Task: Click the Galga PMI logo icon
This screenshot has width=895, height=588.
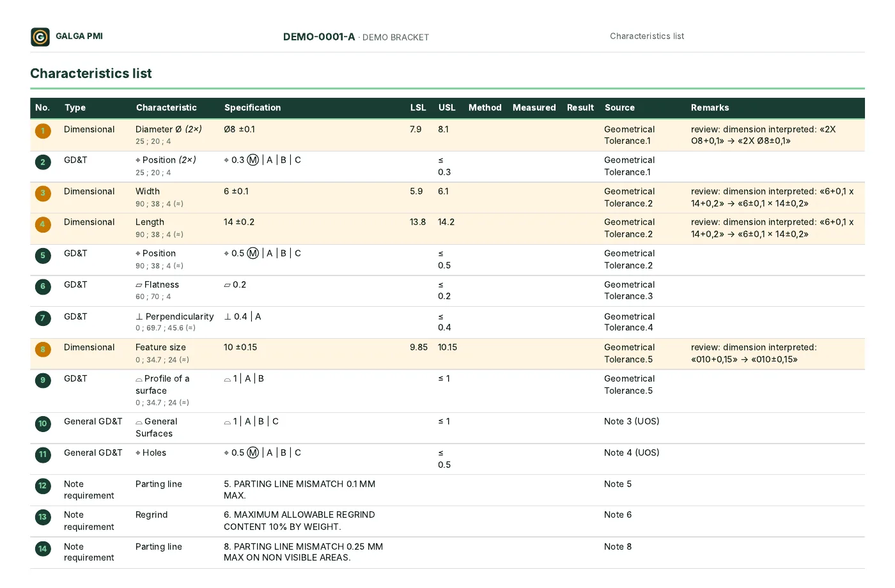Action: point(40,37)
